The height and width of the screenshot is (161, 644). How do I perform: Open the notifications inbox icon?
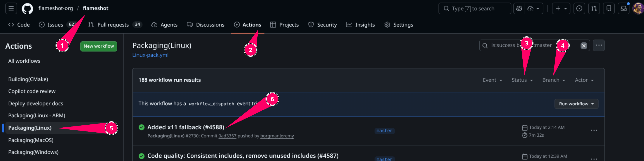tap(624, 8)
